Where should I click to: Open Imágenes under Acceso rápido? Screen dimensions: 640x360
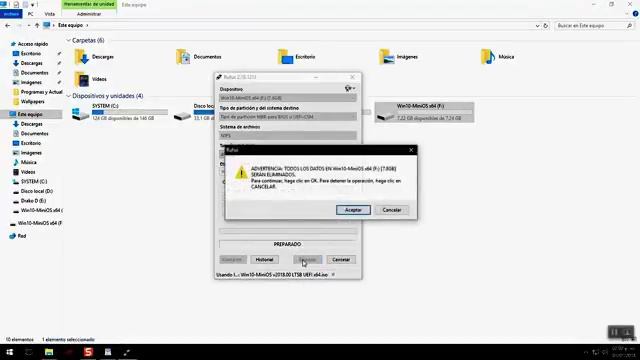(31, 82)
